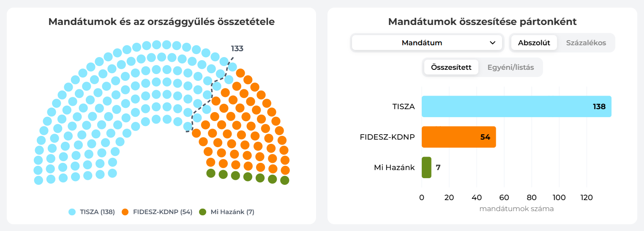Screen dimensions: 644x231
Task: Click the FIDESZ-KDNP bar chart axis label
Action: (x=387, y=137)
